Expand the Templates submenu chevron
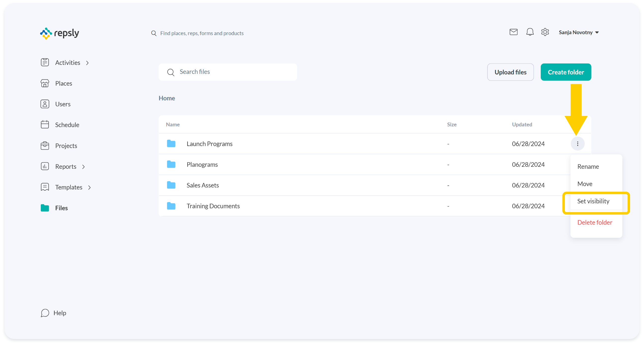Image resolution: width=644 pixels, height=345 pixels. tap(90, 187)
